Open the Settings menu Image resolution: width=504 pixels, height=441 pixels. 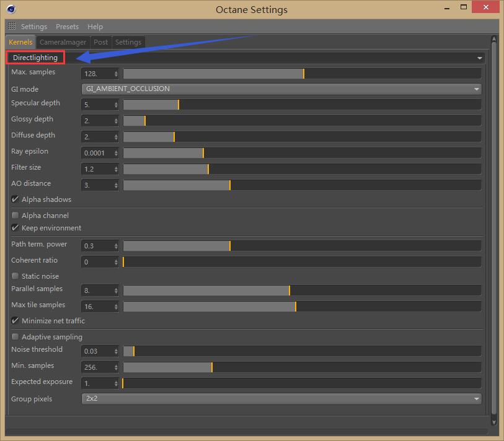(x=33, y=27)
